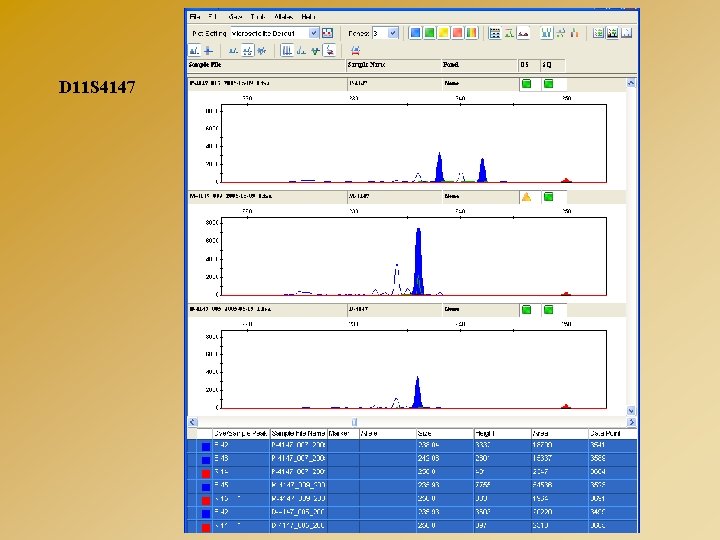Toggle the red dye button

(457, 33)
